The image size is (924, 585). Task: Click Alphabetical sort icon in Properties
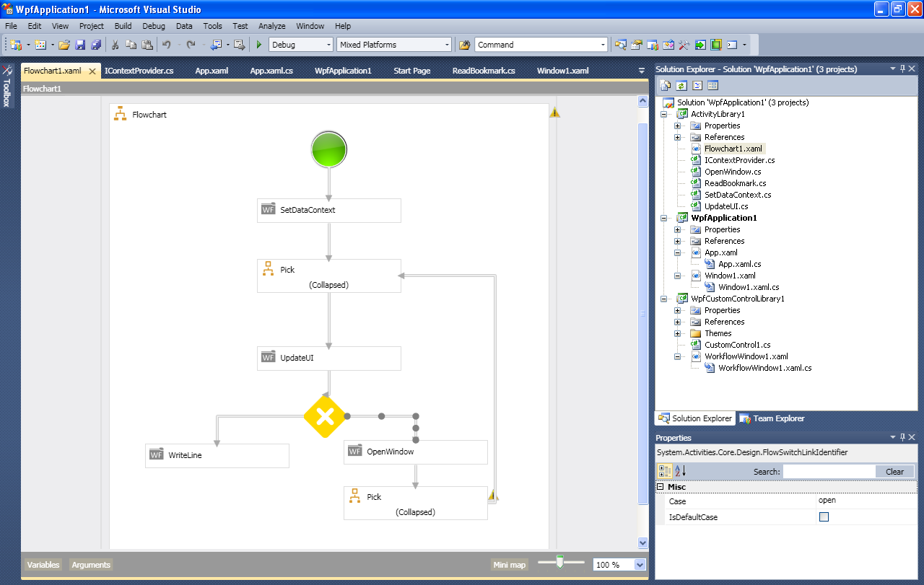point(680,471)
